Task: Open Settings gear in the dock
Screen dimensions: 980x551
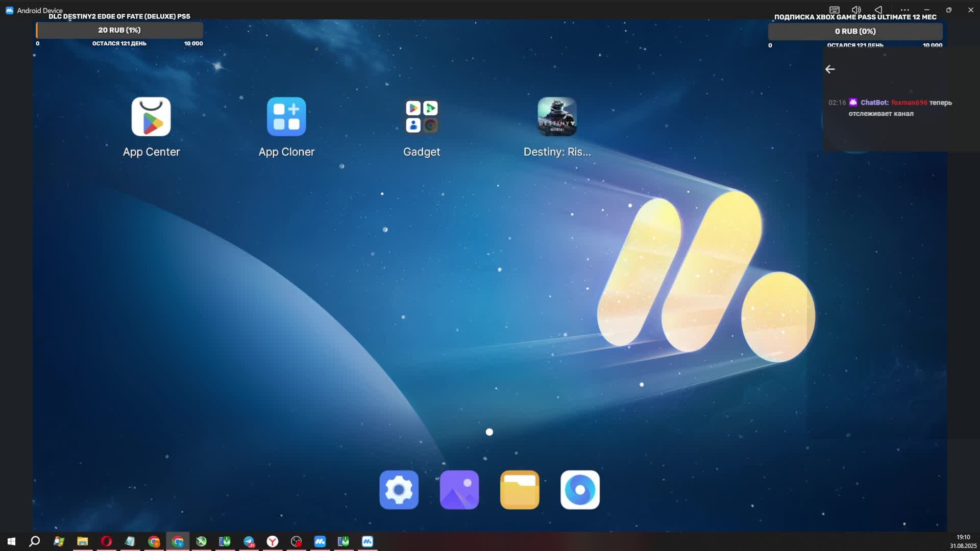Action: tap(399, 490)
